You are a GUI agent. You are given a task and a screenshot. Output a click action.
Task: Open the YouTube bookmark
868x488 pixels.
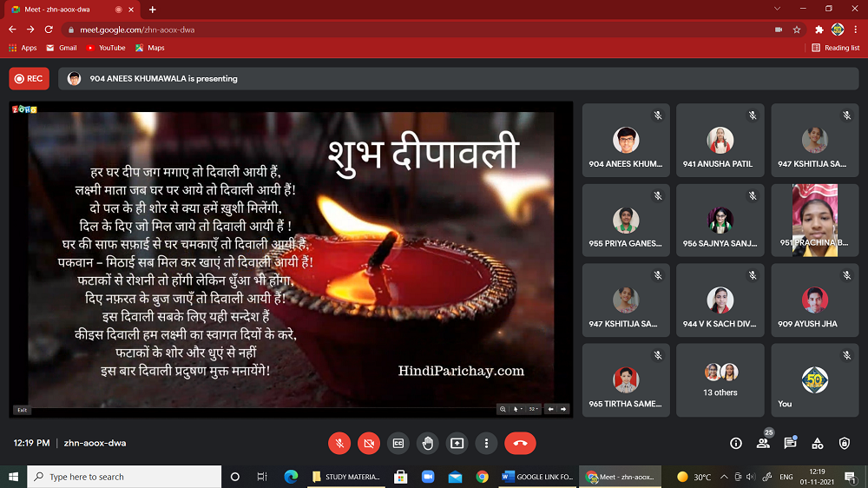(106, 48)
